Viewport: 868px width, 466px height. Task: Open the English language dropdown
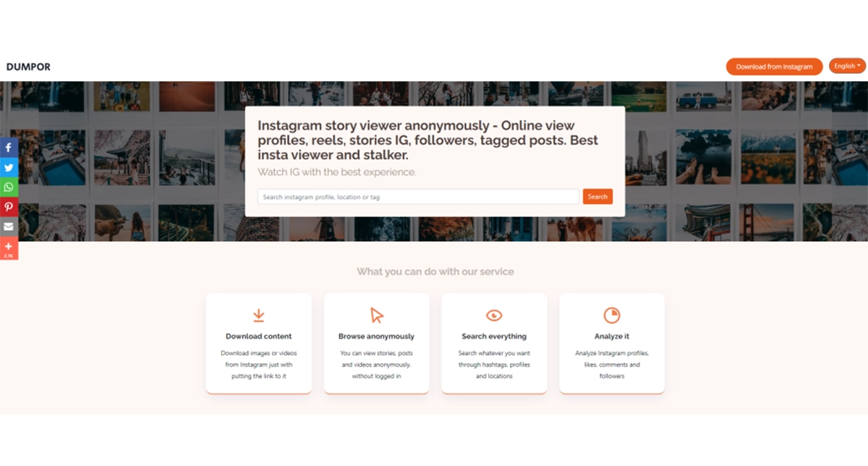847,66
